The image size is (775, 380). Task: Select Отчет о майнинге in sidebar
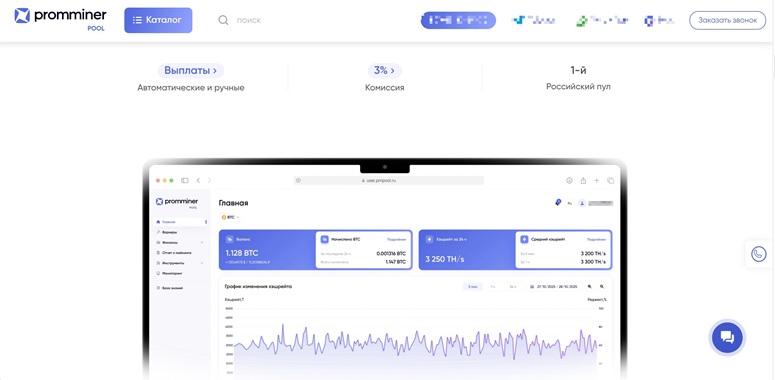173,253
